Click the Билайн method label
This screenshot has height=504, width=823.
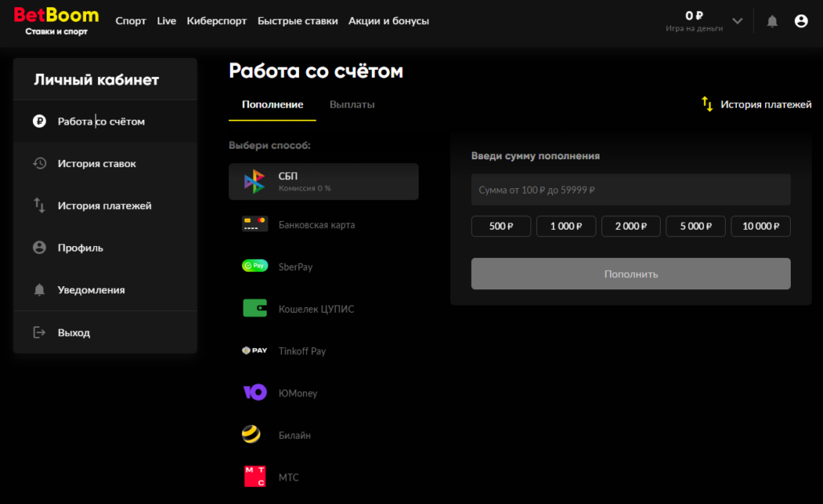pyautogui.click(x=294, y=435)
